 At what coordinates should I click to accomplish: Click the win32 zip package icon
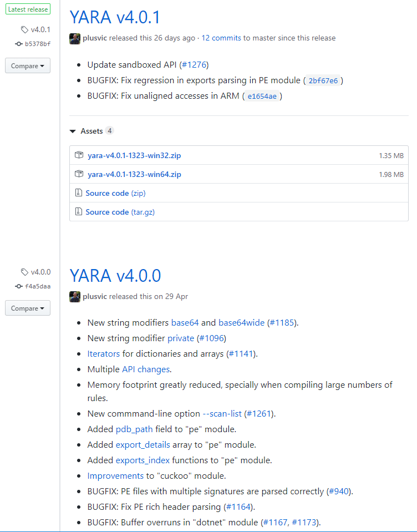[79, 155]
